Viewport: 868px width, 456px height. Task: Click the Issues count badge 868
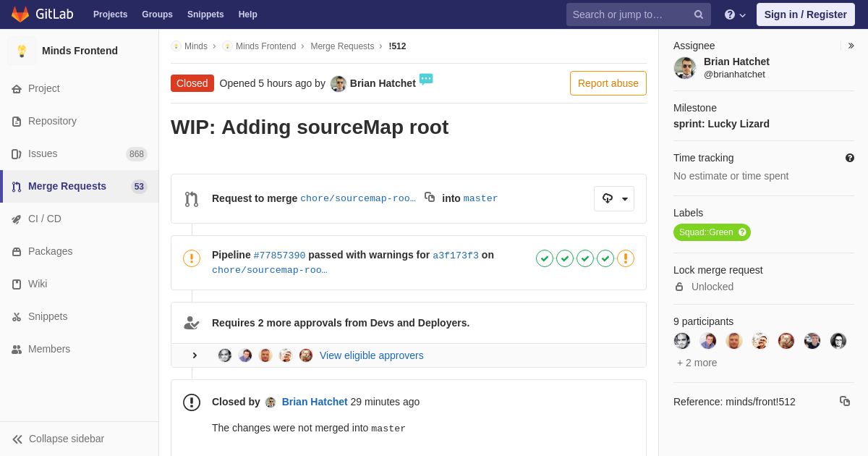(137, 153)
